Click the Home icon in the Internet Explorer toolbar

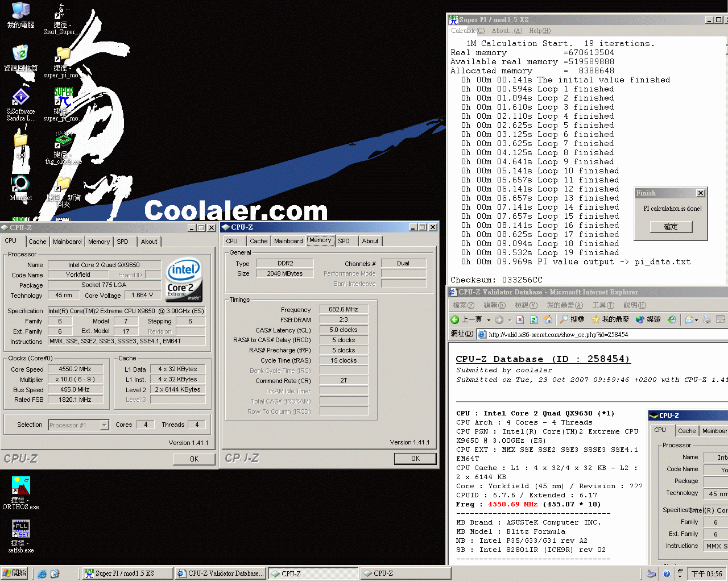click(548, 319)
